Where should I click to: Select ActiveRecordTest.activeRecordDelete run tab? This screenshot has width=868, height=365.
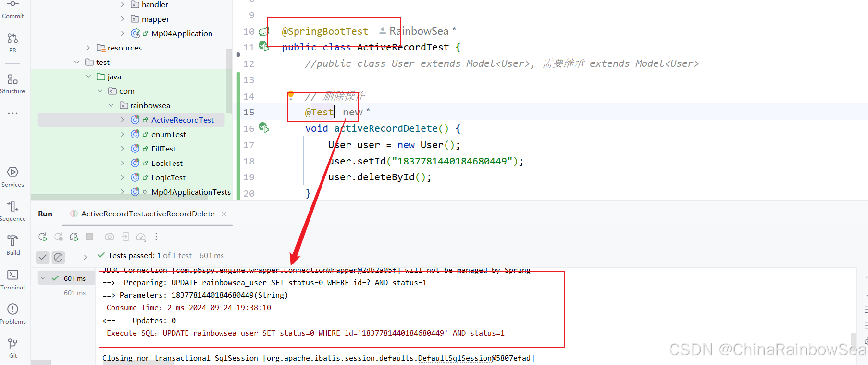click(148, 214)
